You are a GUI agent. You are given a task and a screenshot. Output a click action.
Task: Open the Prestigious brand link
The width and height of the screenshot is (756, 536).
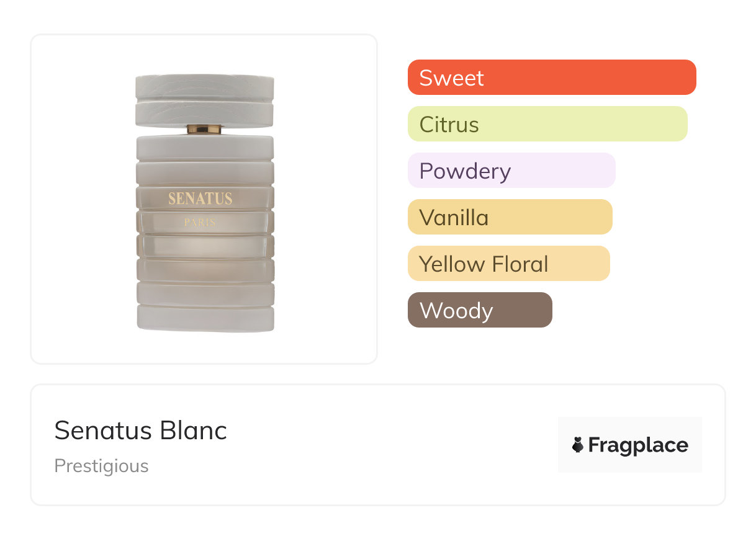[x=101, y=466]
